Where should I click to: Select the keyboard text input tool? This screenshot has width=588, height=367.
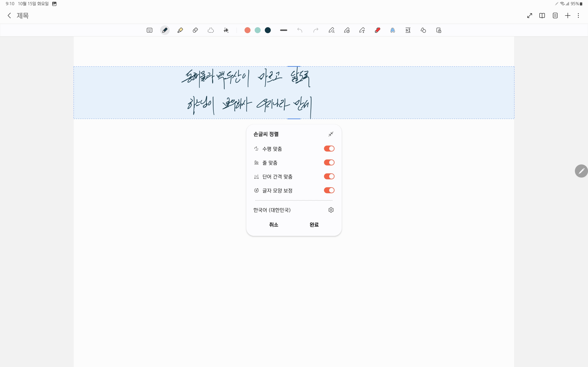click(x=150, y=30)
